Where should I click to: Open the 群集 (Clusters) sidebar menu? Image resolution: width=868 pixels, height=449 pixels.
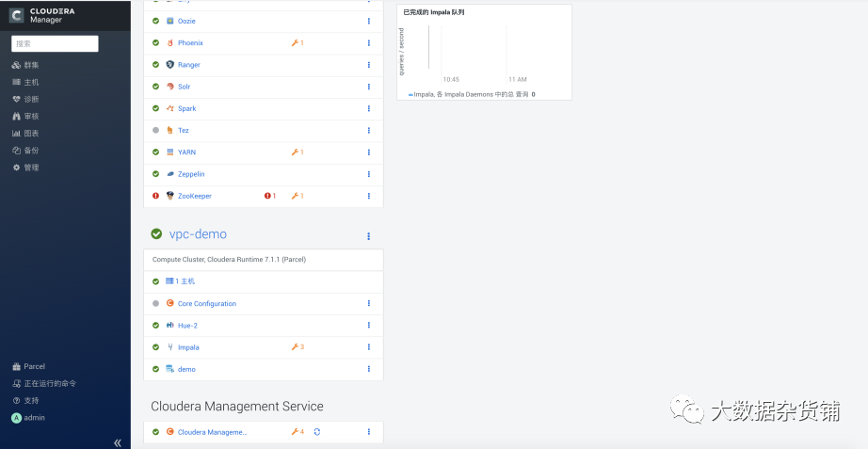pos(25,65)
